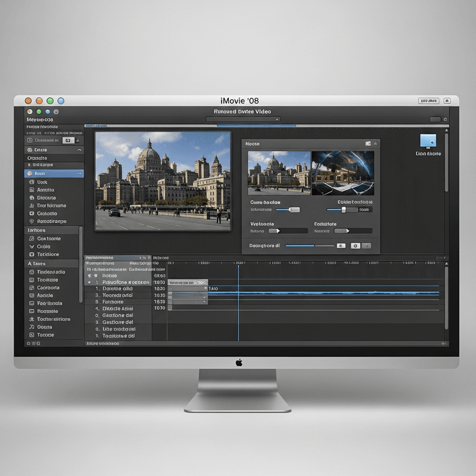Click the icon beside Fadeovadio in sidebar

coord(32,272)
